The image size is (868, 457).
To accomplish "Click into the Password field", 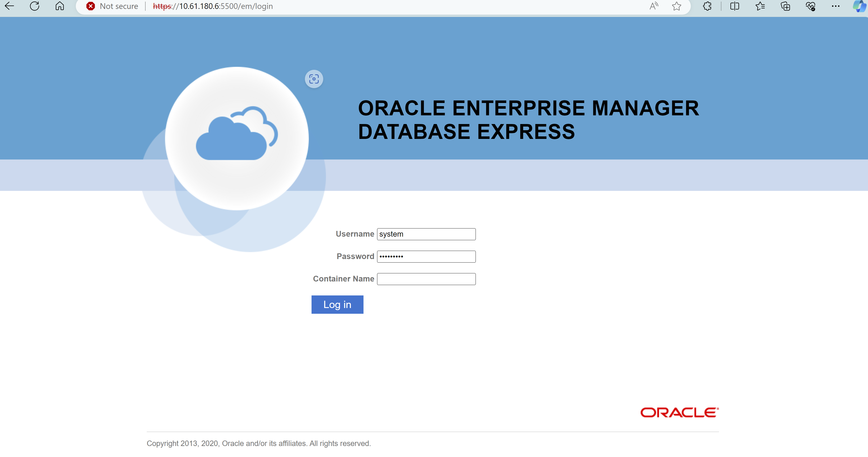I will [426, 257].
